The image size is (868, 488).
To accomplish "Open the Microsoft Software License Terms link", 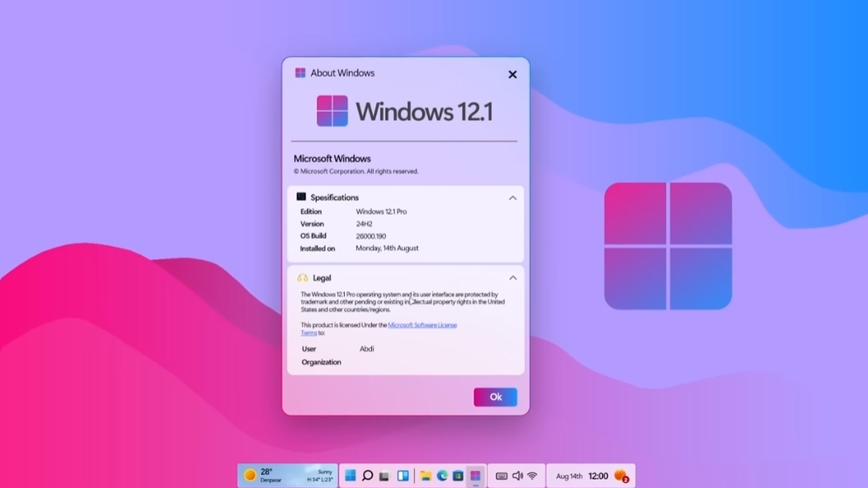I will pyautogui.click(x=422, y=325).
